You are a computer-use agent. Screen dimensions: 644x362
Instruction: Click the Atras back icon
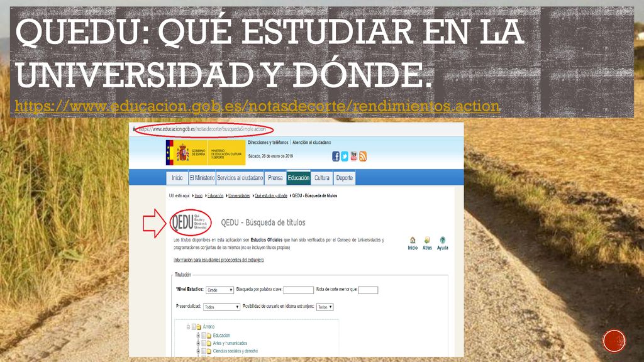pos(427,240)
